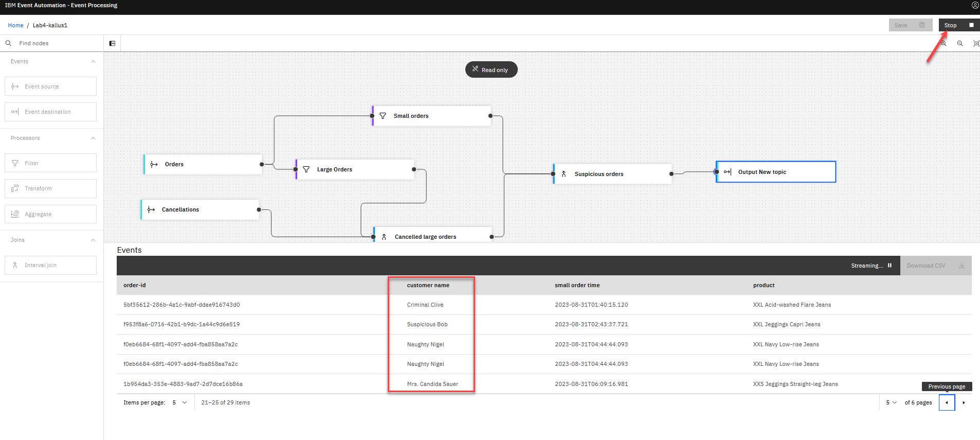This screenshot has height=440, width=980.
Task: Click the zoom in magnifier icon
Action: click(x=943, y=44)
